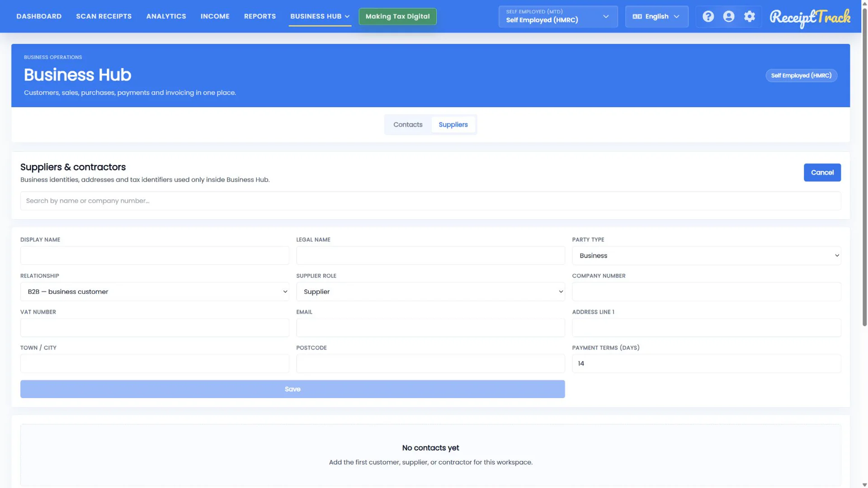Switch to the Contacts tab
868x488 pixels.
click(x=408, y=125)
